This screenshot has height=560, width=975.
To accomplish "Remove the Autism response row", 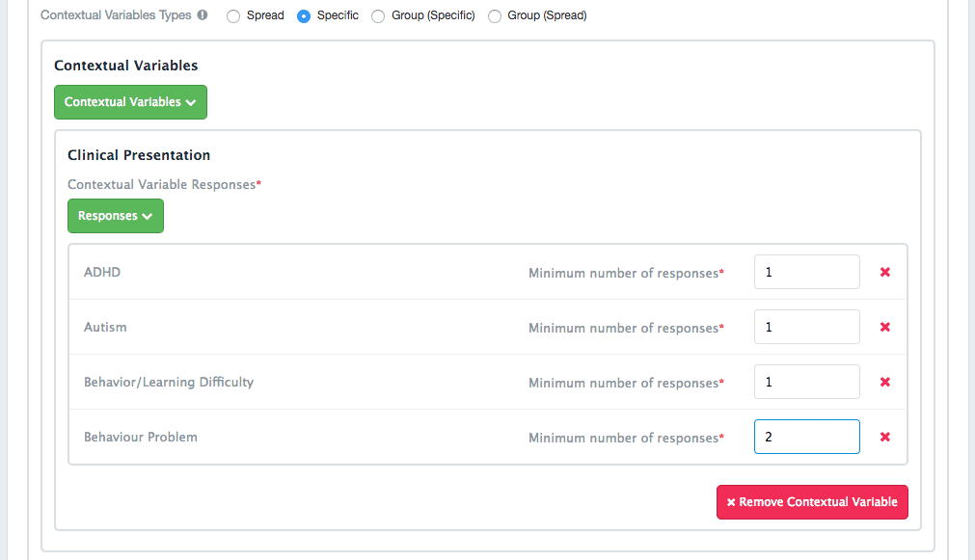I will click(885, 327).
